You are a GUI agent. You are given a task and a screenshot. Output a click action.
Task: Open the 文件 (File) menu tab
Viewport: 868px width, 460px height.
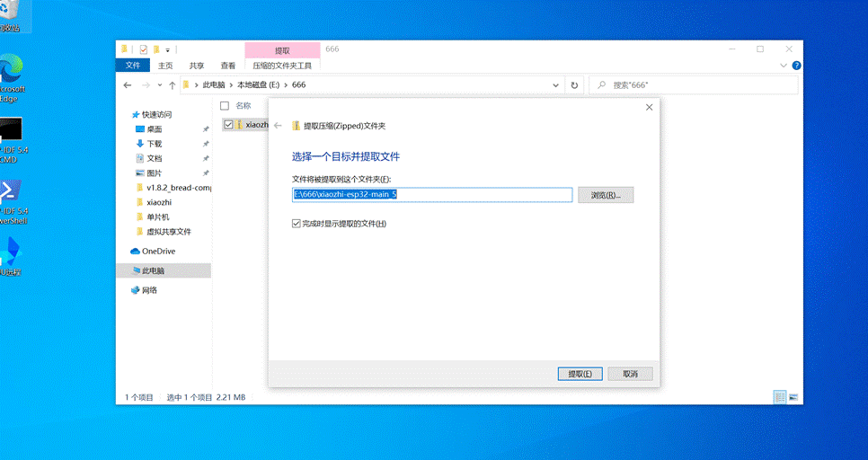pos(133,66)
